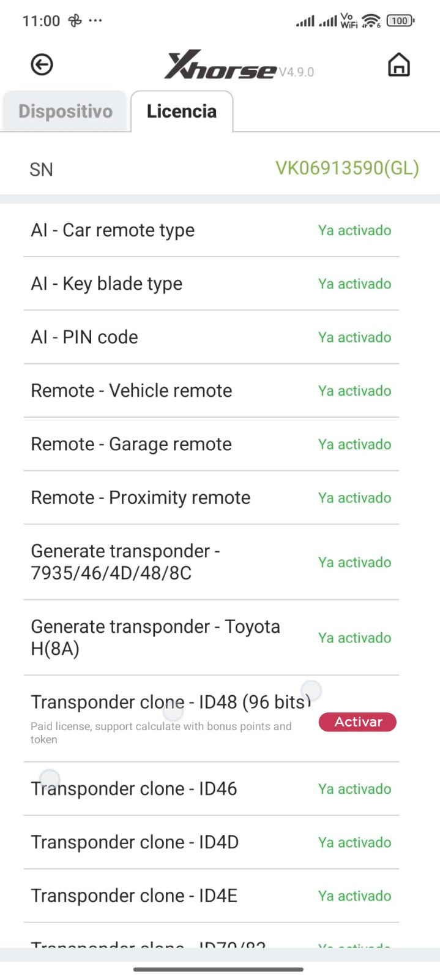Tap the cellular signal bars icon
The image size is (440, 980).
coord(305,21)
